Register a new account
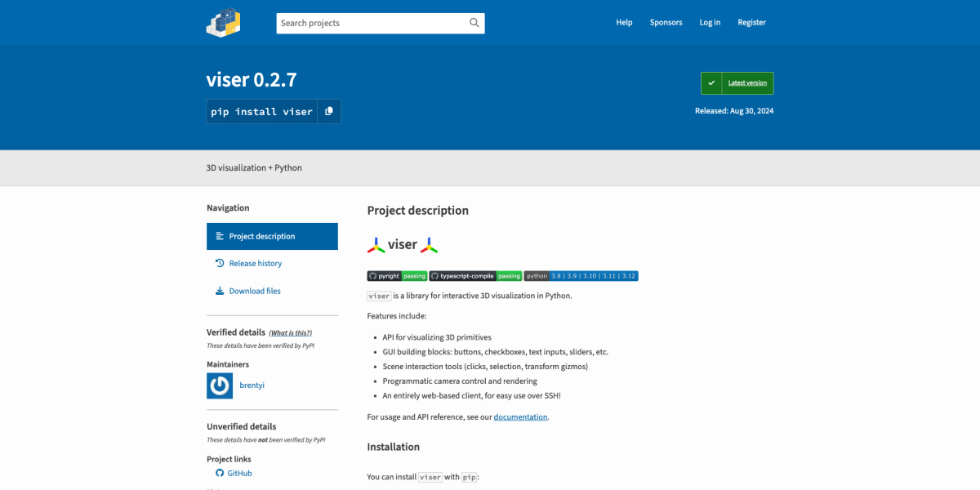Image resolution: width=980 pixels, height=490 pixels. pos(751,22)
